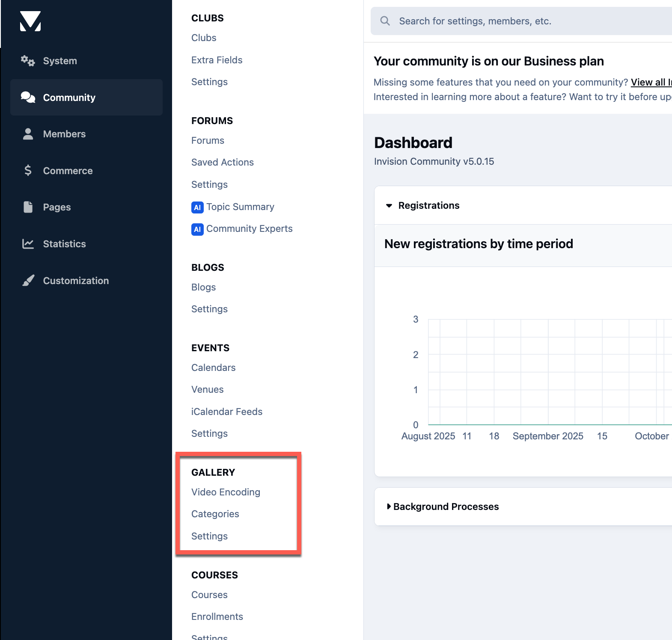This screenshot has width=672, height=640.
Task: Open Statistics via chart icon
Action: pyautogui.click(x=28, y=244)
